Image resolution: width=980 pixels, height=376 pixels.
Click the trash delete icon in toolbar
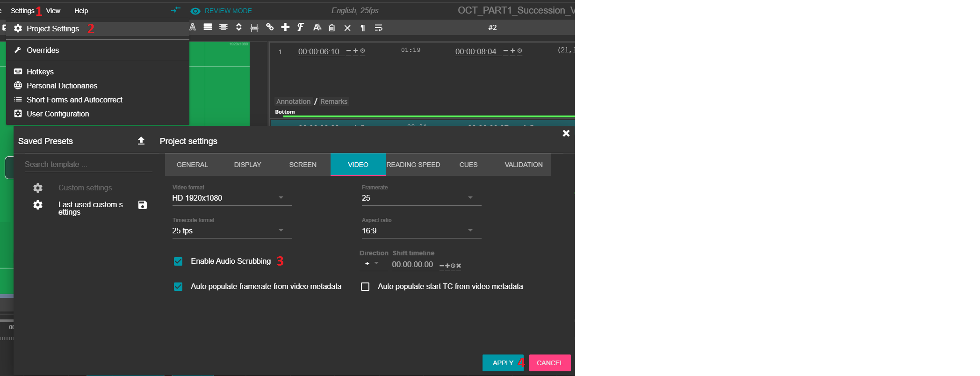coord(332,28)
